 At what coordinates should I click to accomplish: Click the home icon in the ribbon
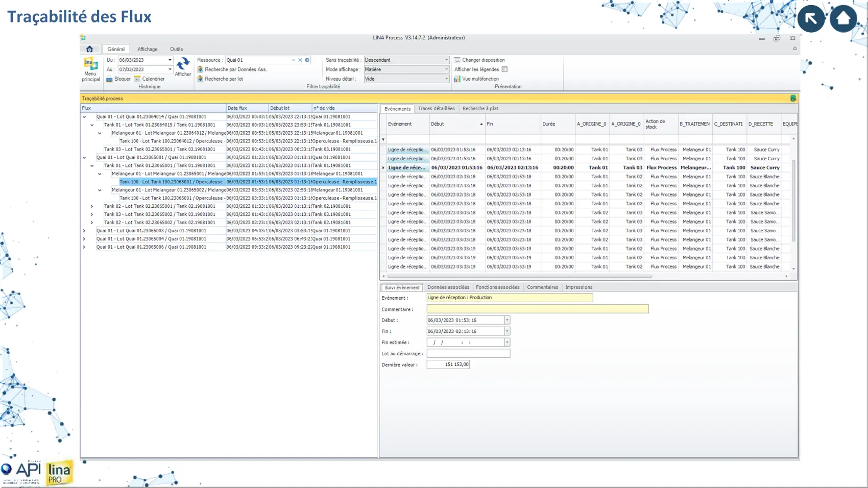(89, 49)
